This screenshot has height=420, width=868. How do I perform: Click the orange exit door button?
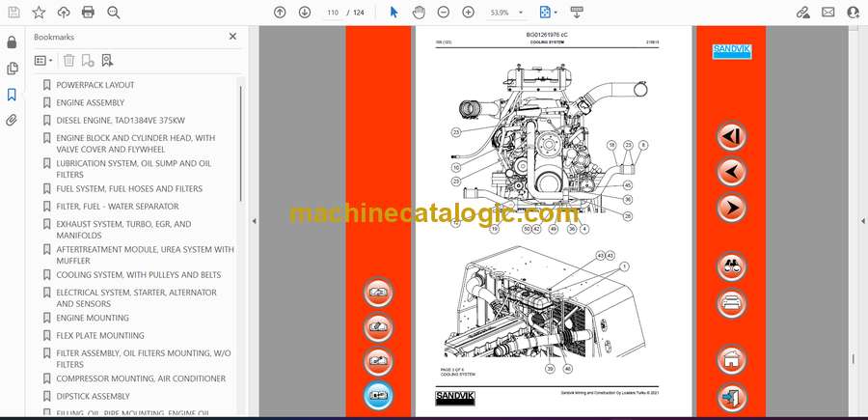point(731,397)
